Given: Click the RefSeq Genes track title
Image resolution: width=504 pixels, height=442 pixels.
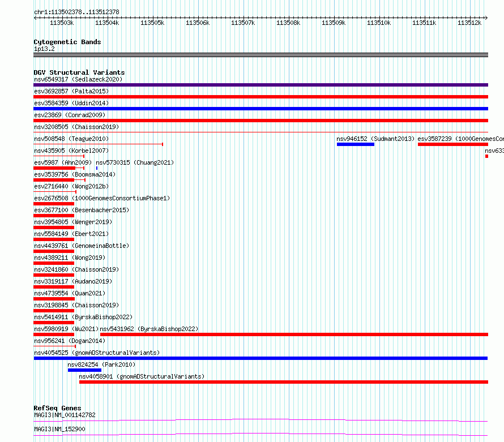Looking at the screenshot, I should (x=57, y=408).
